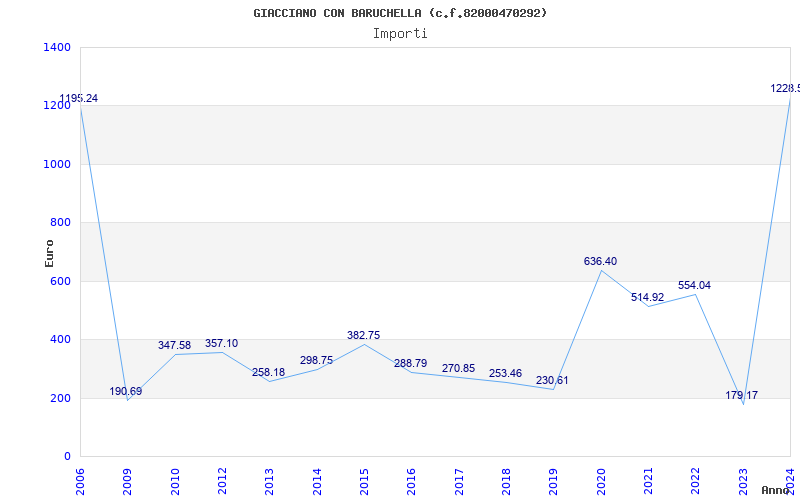Select the 1000 y-axis tick label
The width and height of the screenshot is (800, 500).
(57, 164)
